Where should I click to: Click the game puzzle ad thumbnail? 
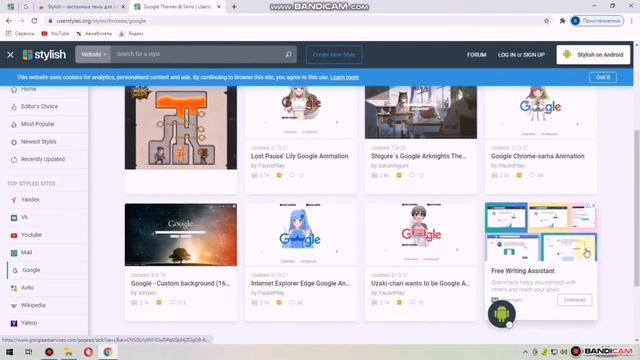click(181, 127)
